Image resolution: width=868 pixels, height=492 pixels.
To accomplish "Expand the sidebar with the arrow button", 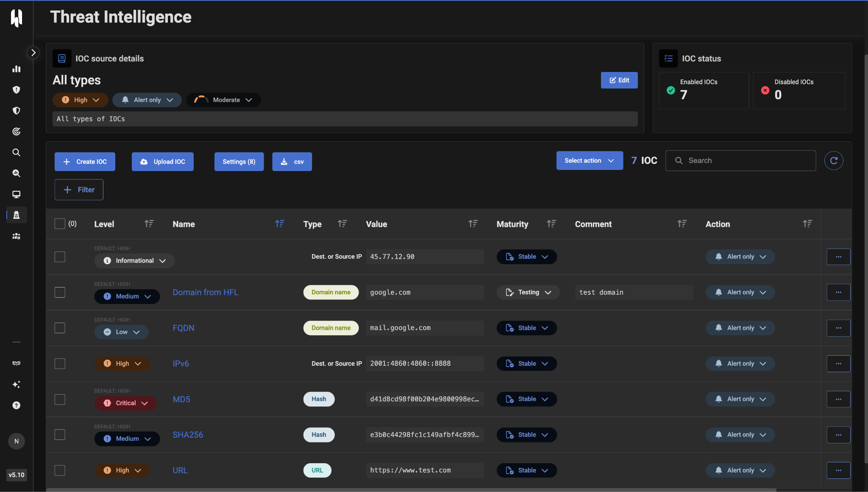I will point(33,53).
